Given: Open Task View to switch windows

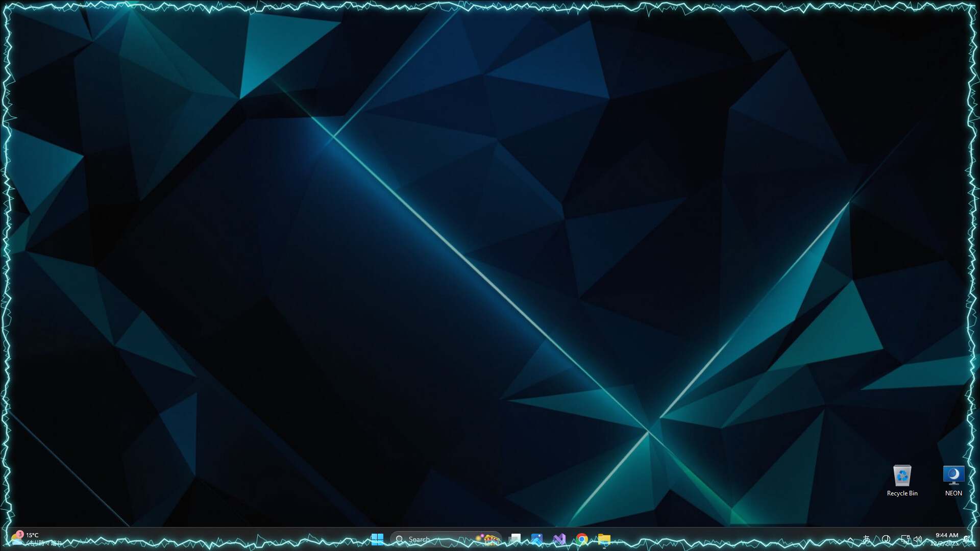Looking at the screenshot, I should coord(515,539).
